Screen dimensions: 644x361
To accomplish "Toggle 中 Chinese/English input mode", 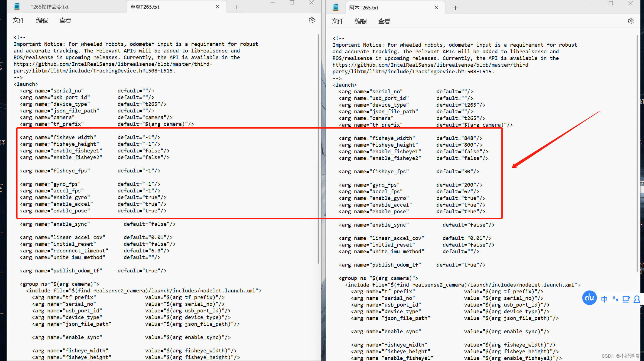I will tap(604, 299).
